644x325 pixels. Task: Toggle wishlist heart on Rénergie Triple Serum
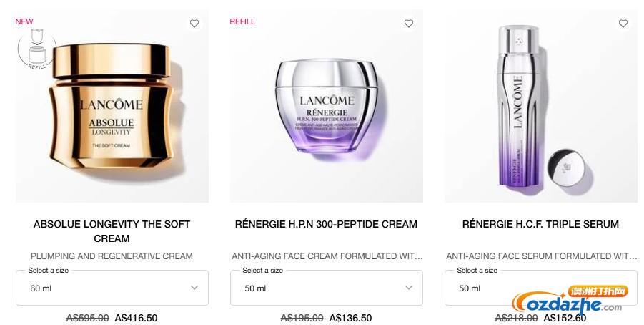tap(623, 24)
